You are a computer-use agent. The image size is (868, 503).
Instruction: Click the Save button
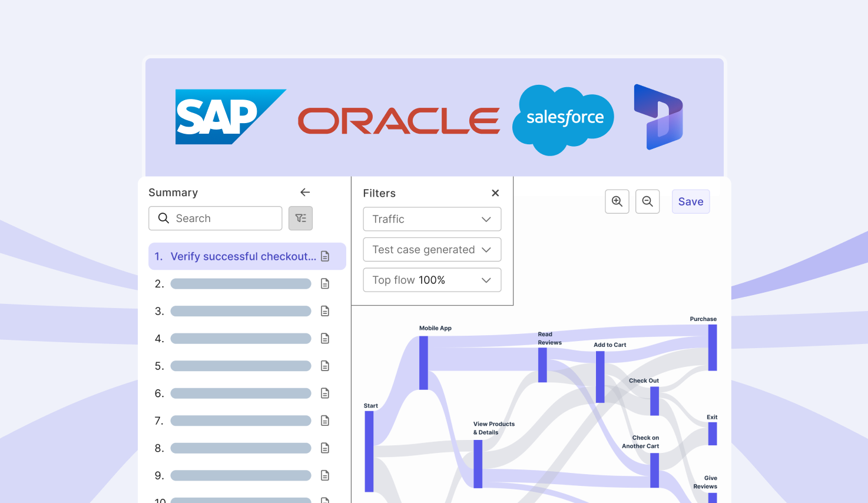[691, 201]
